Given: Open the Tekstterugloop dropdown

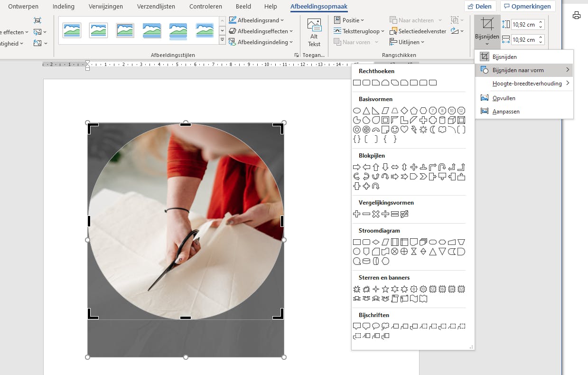Looking at the screenshot, I should tap(359, 31).
